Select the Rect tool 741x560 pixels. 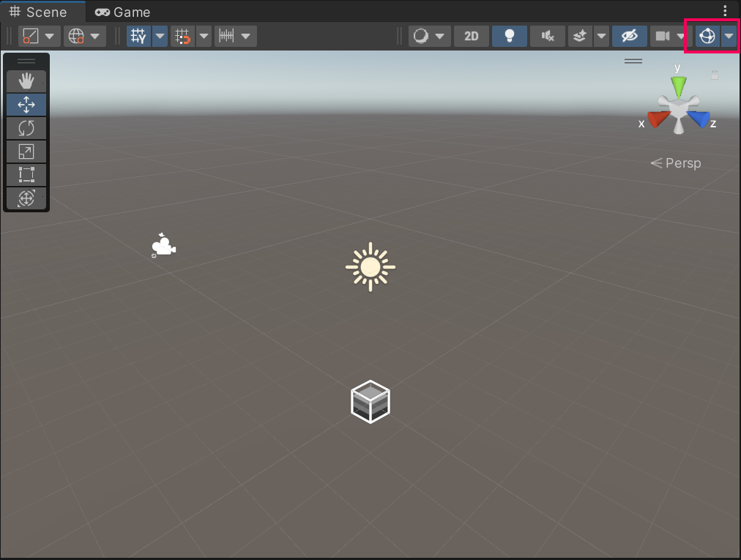click(x=26, y=175)
